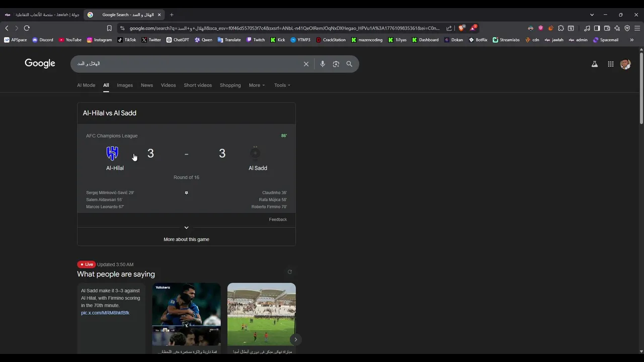Image resolution: width=644 pixels, height=362 pixels.
Task: Open the Spacemail bookmark
Action: click(x=606, y=40)
